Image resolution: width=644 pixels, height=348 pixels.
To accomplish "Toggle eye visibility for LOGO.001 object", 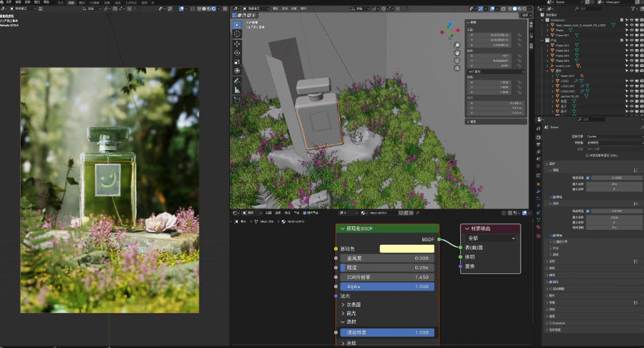I will [x=631, y=86].
